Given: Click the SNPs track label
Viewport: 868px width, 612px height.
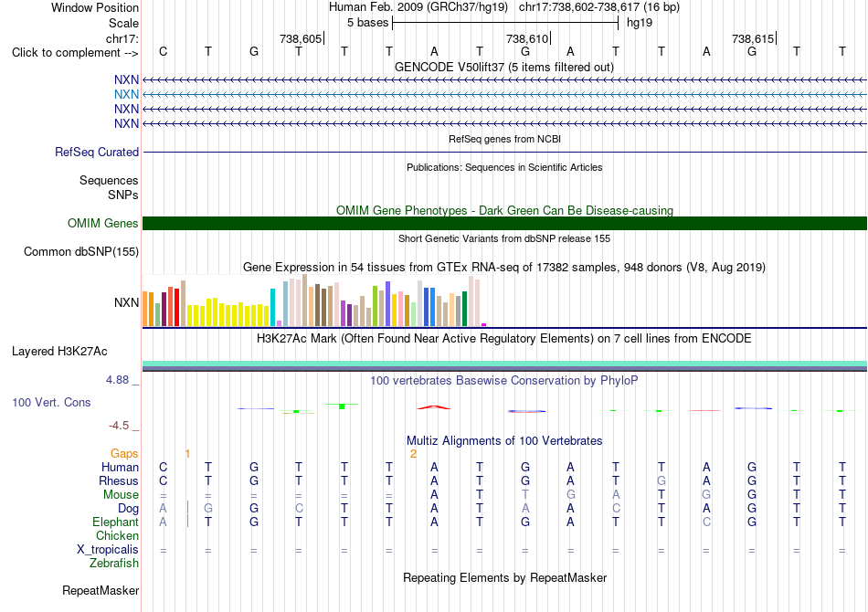Looking at the screenshot, I should point(123,195).
